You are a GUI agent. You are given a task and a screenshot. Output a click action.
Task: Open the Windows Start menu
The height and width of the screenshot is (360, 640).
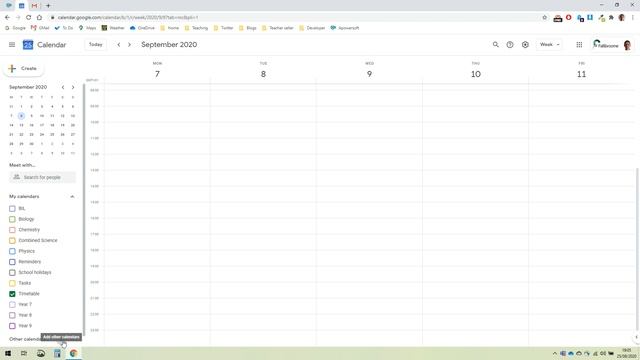(8, 353)
